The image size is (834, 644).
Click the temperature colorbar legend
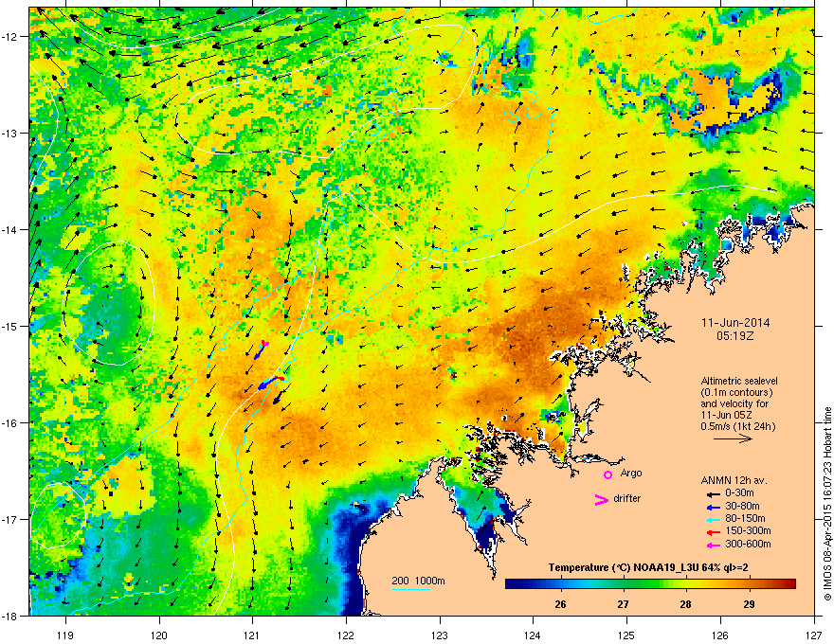[x=650, y=584]
